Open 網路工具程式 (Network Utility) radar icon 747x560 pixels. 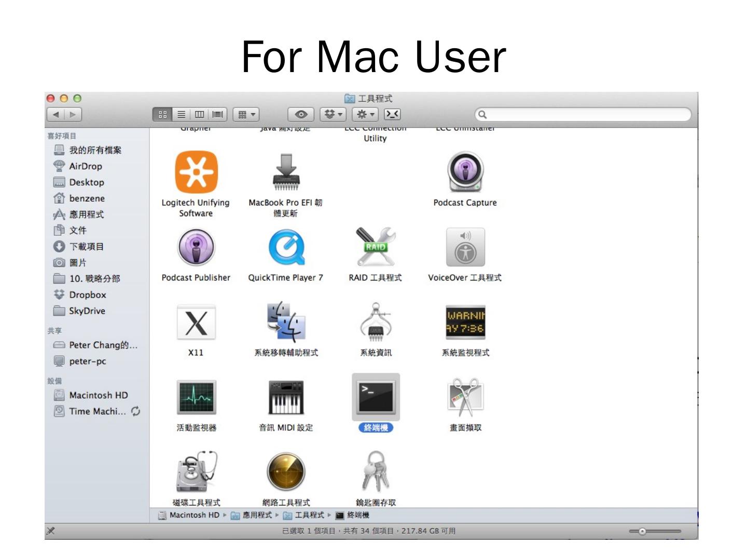286,472
